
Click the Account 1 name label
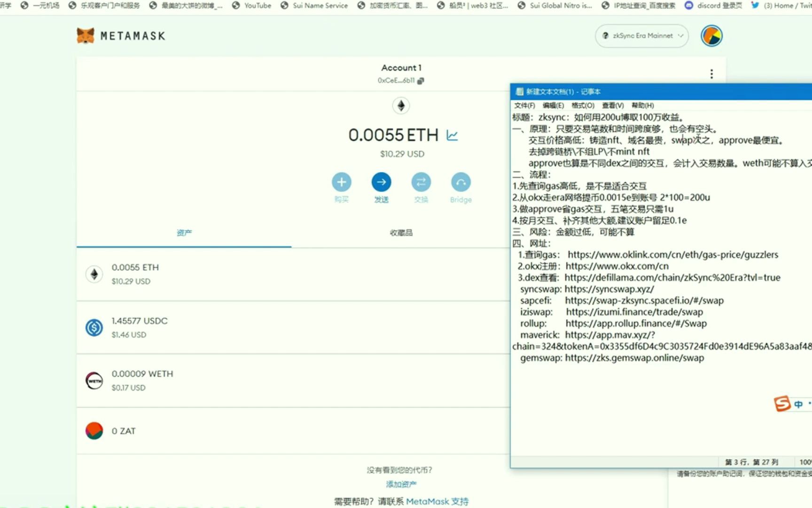tap(401, 68)
